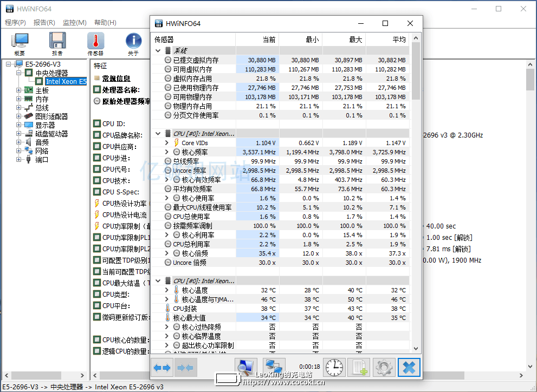Click the CPU S-Spec label in main window
Image resolution: width=537 pixels, height=392 pixels.
click(x=120, y=192)
